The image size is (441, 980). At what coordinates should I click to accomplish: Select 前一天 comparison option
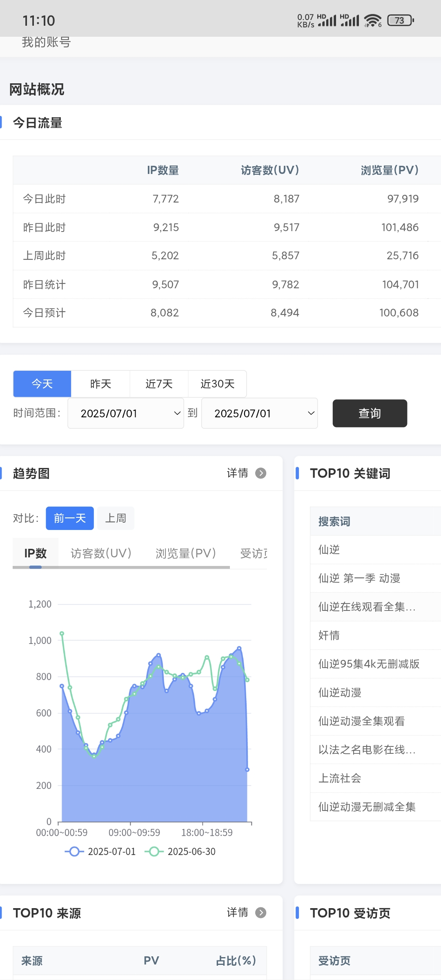70,518
